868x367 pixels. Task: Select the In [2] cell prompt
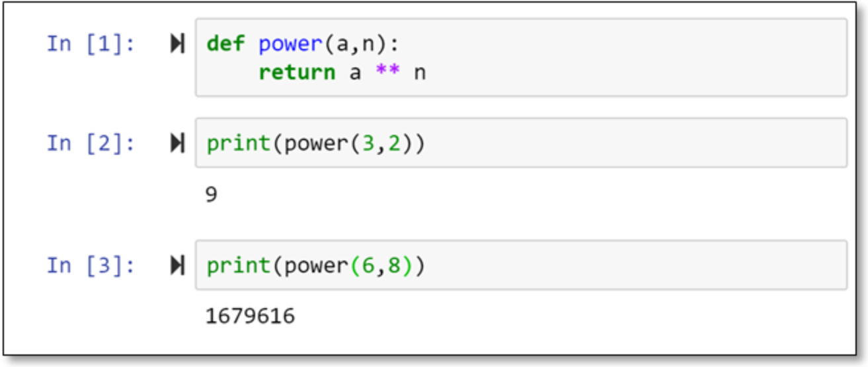(91, 143)
